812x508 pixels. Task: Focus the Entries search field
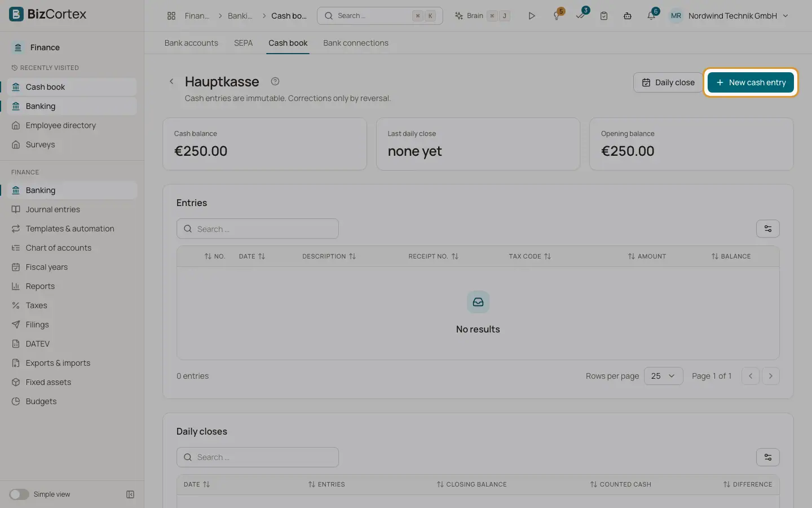tap(258, 229)
